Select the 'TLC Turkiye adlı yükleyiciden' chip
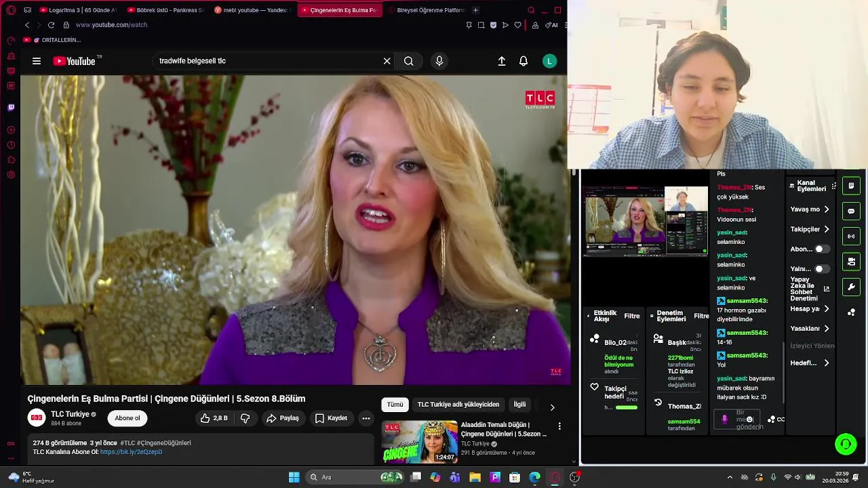 [458, 405]
